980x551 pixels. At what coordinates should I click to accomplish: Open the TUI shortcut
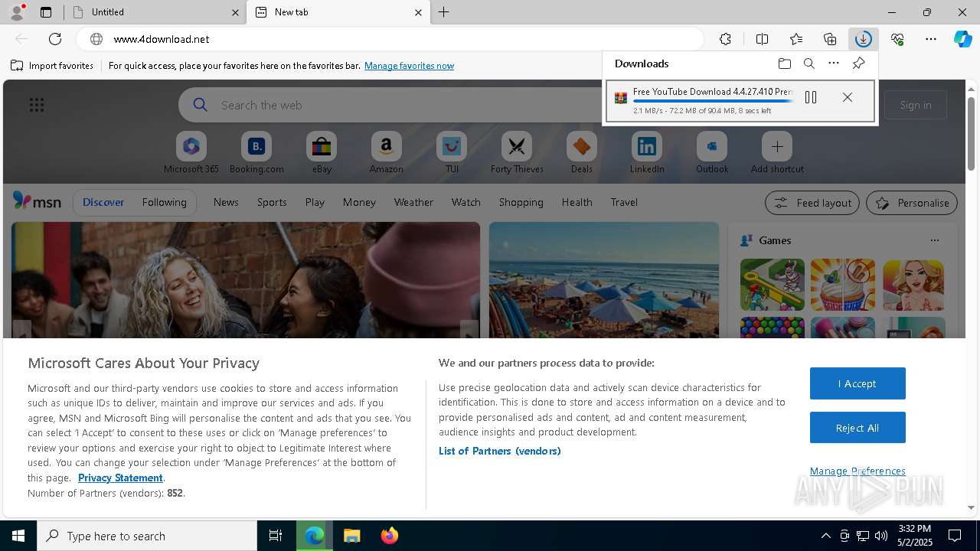pyautogui.click(x=452, y=152)
